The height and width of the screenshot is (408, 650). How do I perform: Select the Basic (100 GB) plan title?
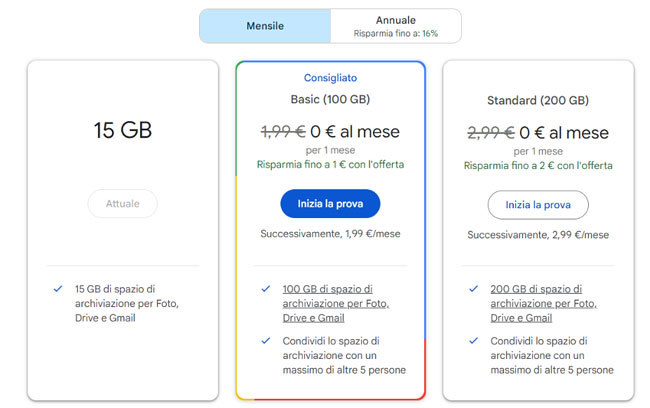[330, 100]
